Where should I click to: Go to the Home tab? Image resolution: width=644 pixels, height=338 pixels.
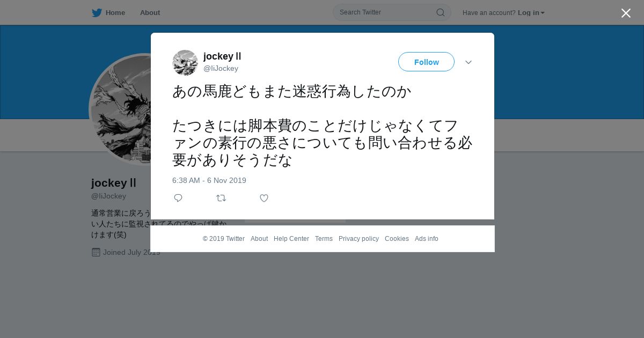[108, 13]
